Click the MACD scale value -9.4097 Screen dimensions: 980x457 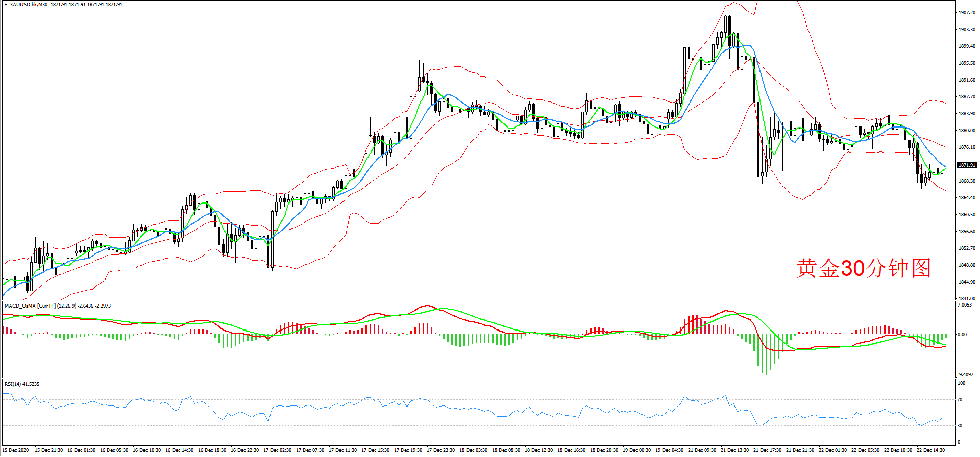point(966,375)
